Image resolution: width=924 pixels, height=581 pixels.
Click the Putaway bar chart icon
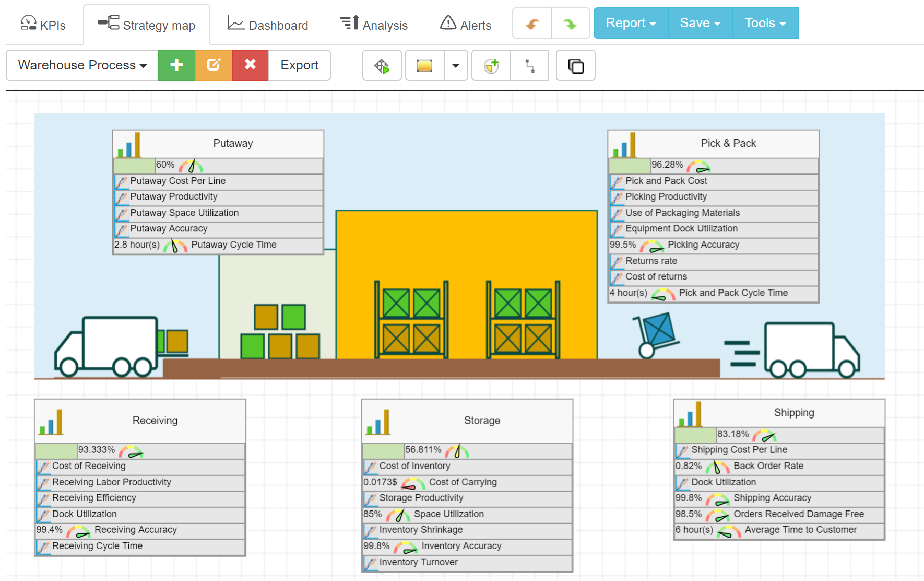(129, 145)
